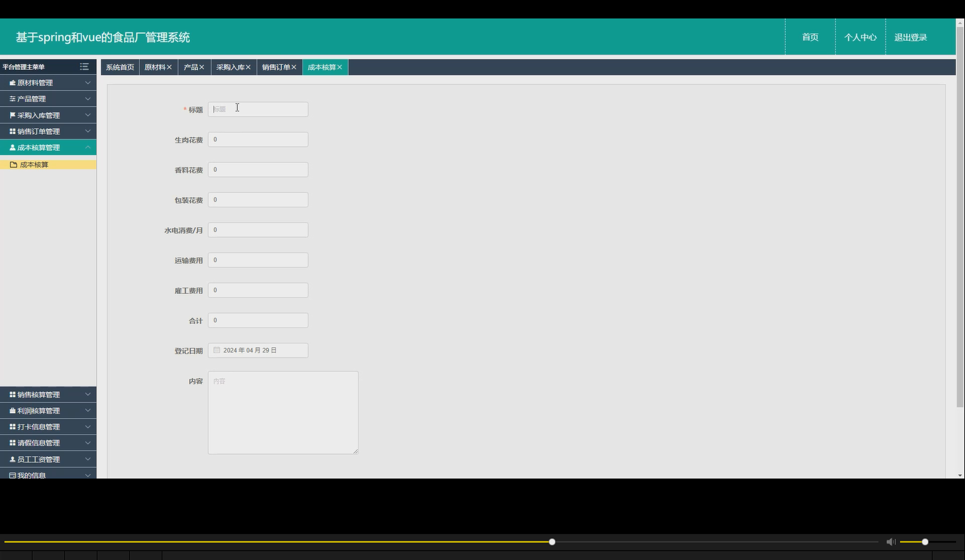Open 成本核算 submenu item in sidebar
The height and width of the screenshot is (560, 965).
48,165
